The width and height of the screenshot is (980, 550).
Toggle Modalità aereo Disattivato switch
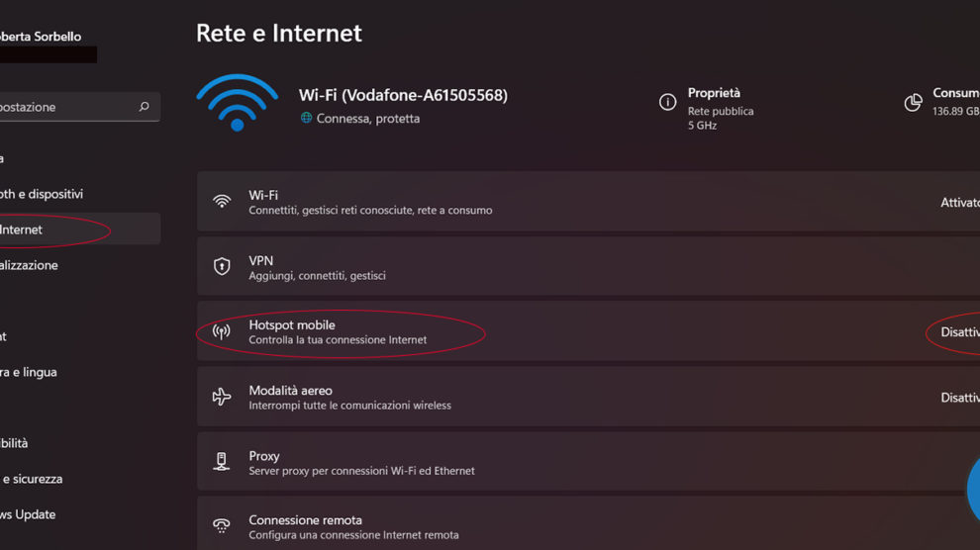[x=958, y=398]
